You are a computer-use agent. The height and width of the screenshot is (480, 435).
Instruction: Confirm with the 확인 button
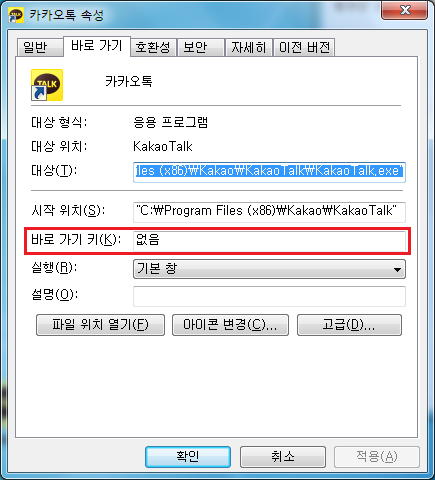tap(188, 457)
